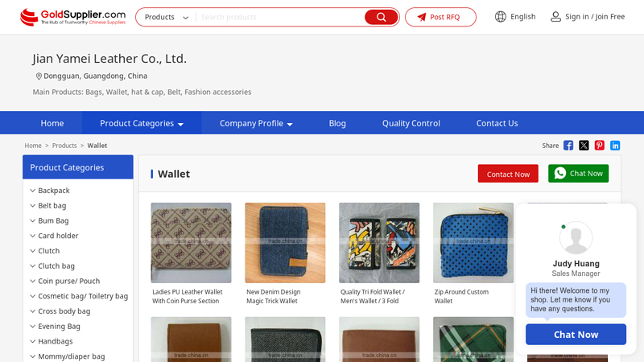Open Quality Tri Fold Wallet image
This screenshot has width=644, height=362.
point(379,243)
